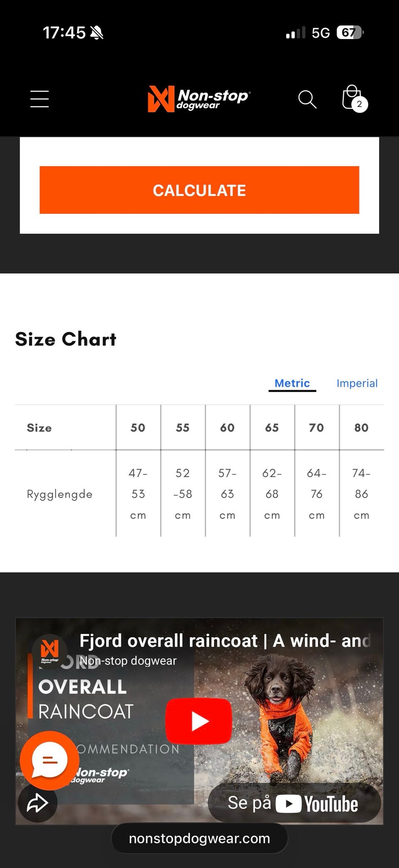Switch size chart to Imperial tab
The image size is (399, 868).
pos(357,383)
